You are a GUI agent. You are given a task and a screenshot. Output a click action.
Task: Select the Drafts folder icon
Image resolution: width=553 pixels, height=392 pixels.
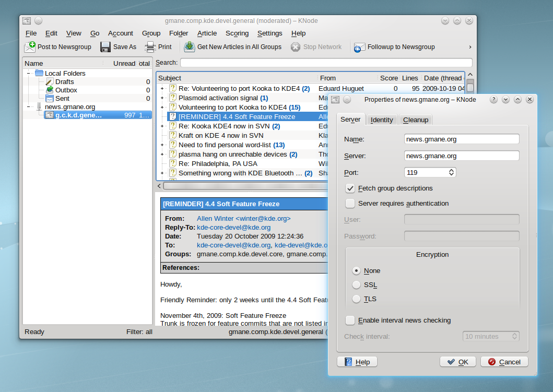[50, 82]
